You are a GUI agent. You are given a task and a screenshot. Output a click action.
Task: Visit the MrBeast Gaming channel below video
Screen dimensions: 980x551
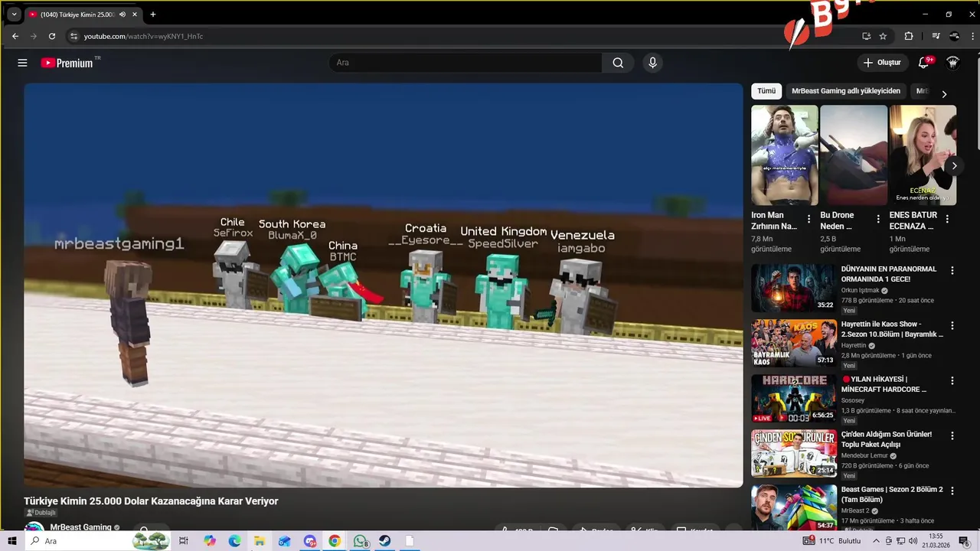pyautogui.click(x=80, y=527)
